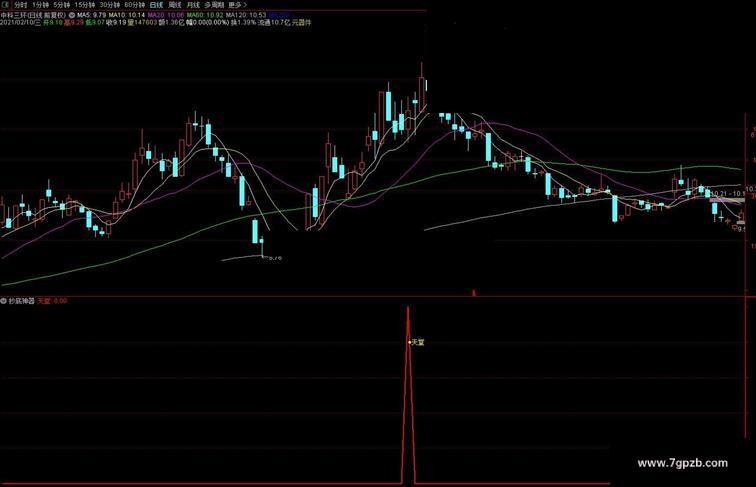Switch to the 日线 daily chart tab
Viewport: 756px width, 487px height.
pyautogui.click(x=157, y=5)
